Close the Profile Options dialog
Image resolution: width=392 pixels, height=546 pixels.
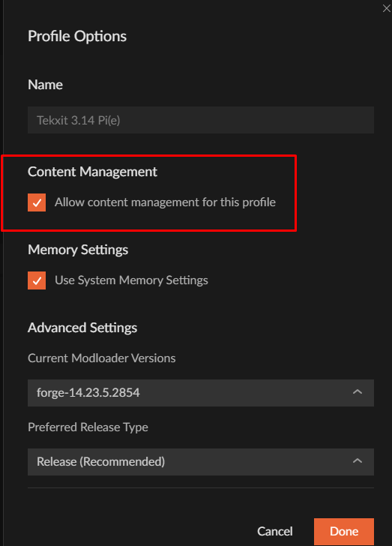coord(387,8)
